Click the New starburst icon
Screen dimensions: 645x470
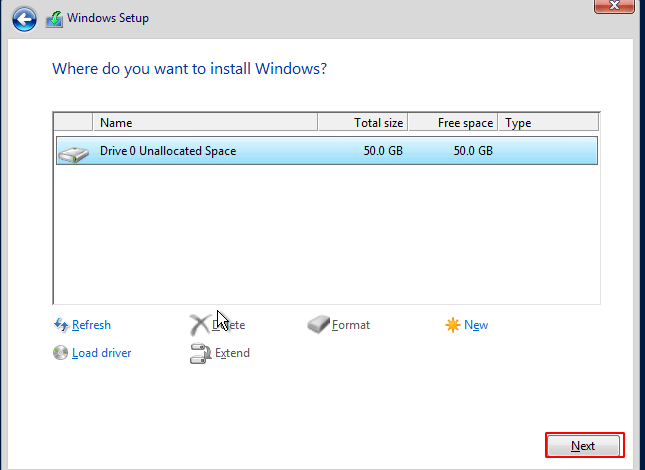pos(452,325)
